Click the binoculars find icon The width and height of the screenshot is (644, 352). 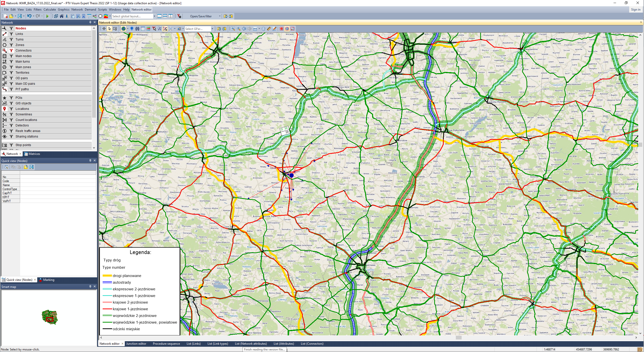point(137,29)
